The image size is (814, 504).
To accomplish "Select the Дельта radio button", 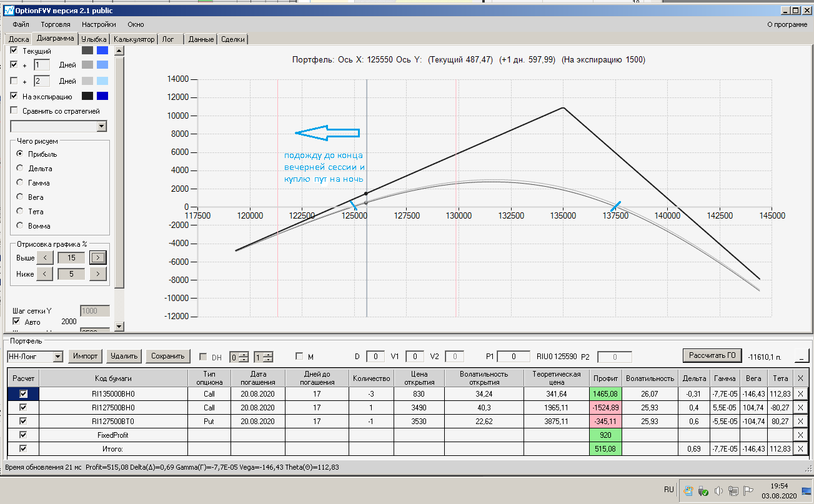I will (19, 168).
